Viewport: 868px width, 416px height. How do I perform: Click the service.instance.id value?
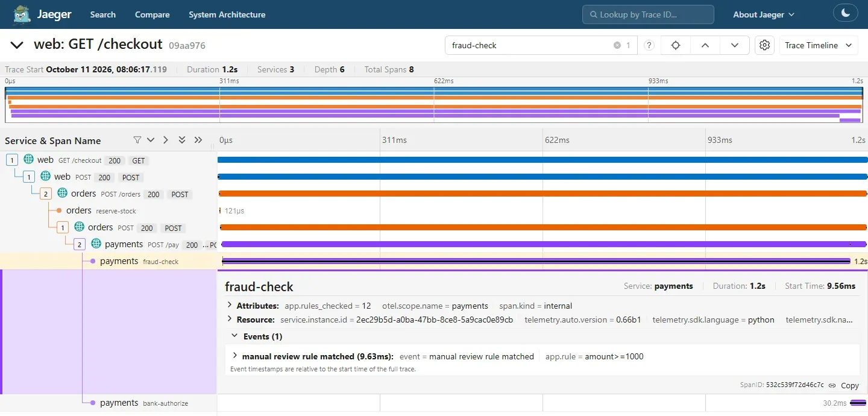(435, 320)
